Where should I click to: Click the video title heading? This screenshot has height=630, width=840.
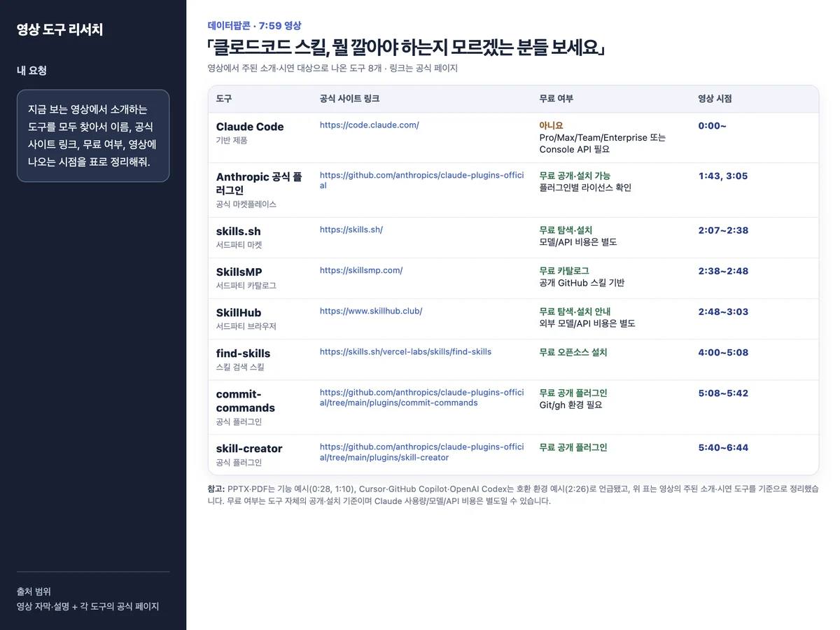click(x=407, y=48)
